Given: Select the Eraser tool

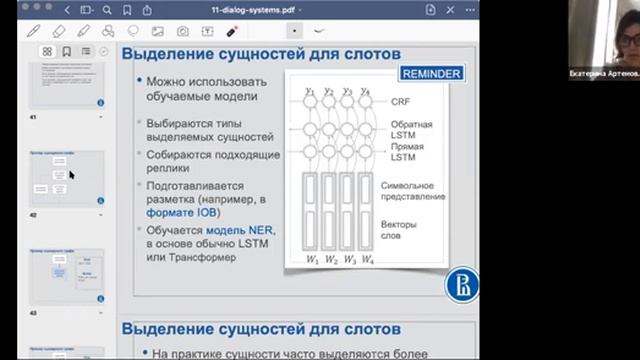Looking at the screenshot, I should 59,31.
